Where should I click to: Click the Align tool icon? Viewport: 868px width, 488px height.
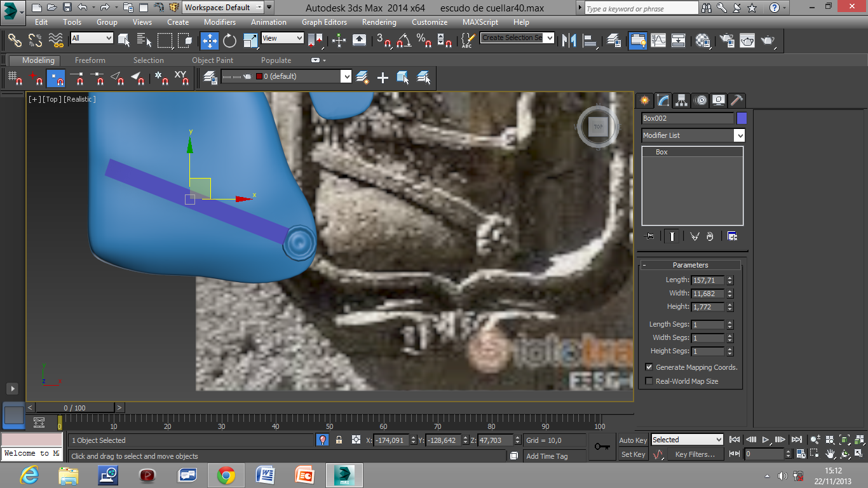coord(592,41)
